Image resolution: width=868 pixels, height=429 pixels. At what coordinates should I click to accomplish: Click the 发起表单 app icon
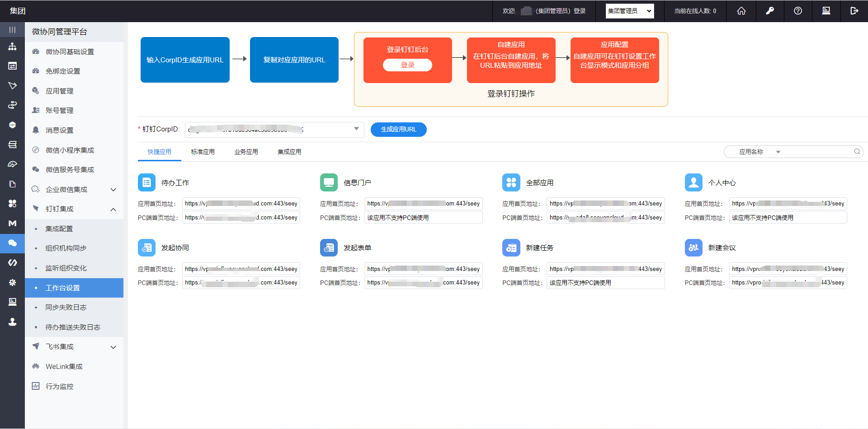(329, 247)
